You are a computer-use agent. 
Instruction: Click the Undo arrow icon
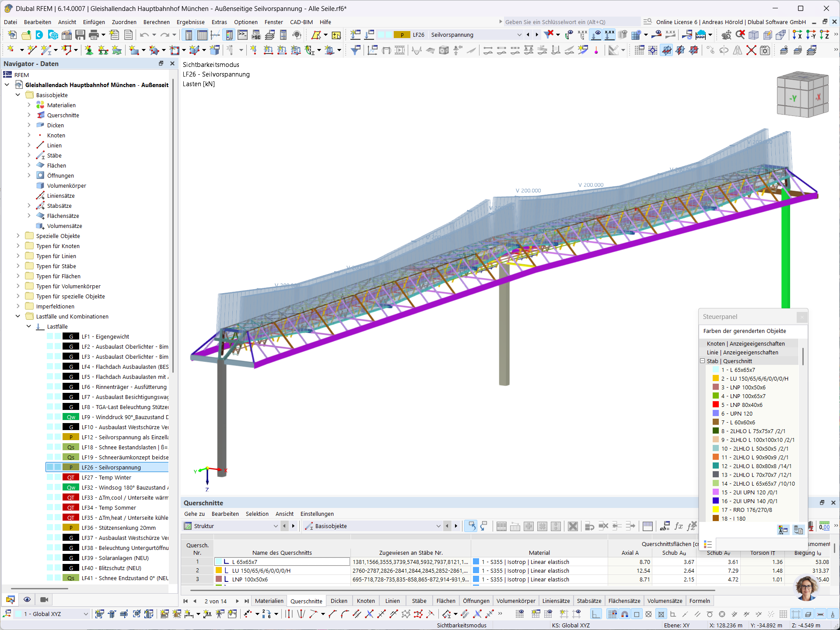[x=144, y=35]
